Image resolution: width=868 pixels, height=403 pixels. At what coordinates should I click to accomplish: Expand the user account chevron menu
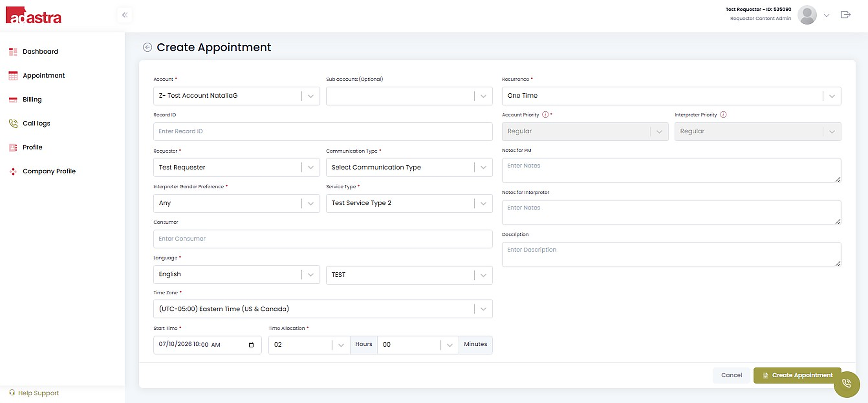[827, 15]
